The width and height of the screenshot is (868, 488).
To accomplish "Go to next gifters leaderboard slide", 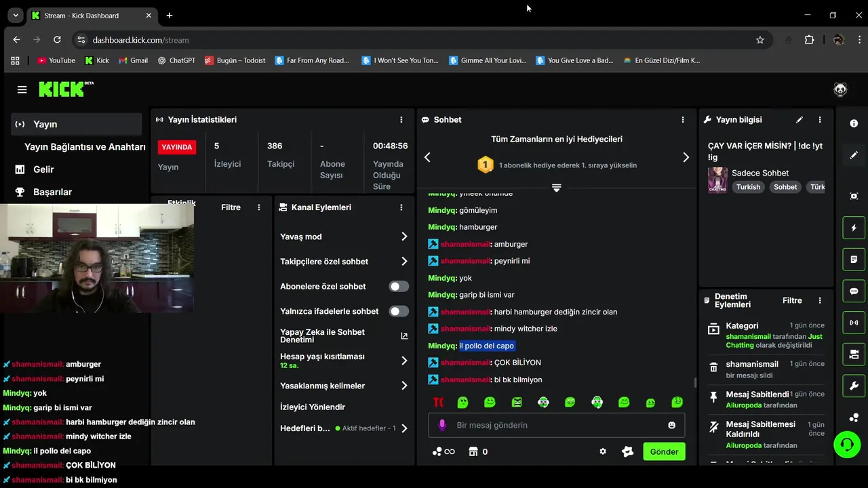I will [686, 157].
